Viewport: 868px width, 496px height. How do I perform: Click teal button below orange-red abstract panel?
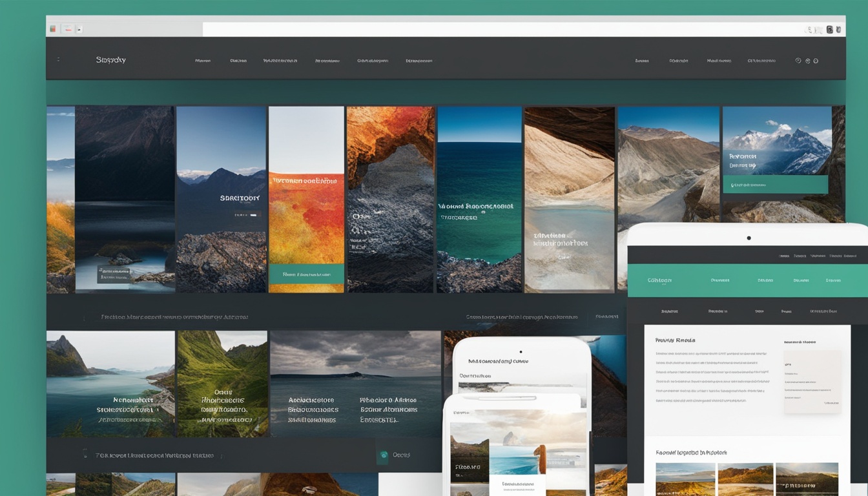pyautogui.click(x=306, y=274)
